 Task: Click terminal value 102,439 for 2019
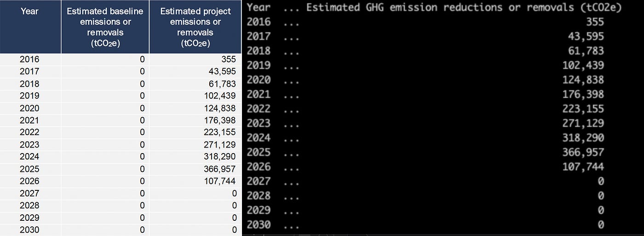coord(583,65)
